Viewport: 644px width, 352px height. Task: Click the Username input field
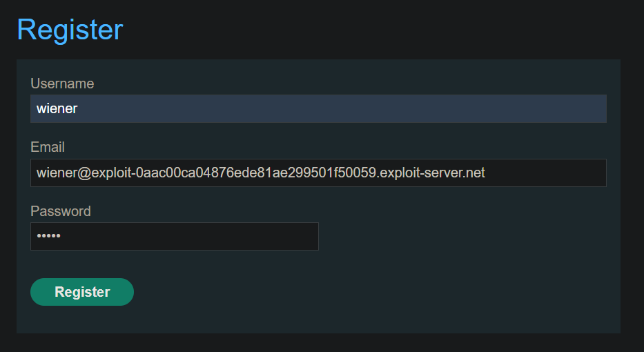pyautogui.click(x=318, y=109)
